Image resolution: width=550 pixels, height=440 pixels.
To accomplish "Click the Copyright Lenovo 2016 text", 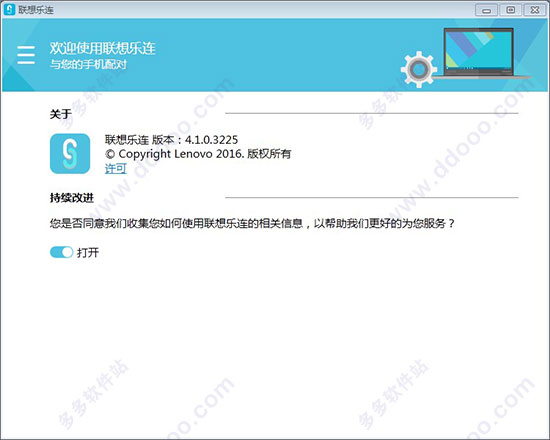I will pos(174,154).
